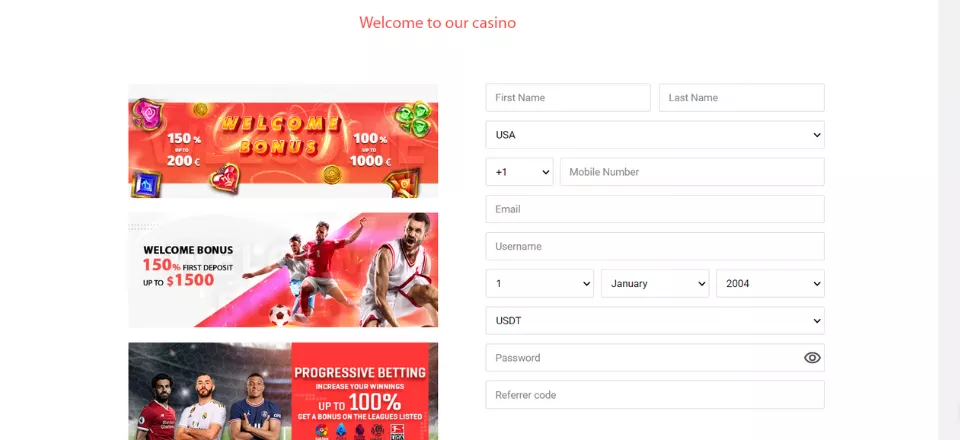Expand the +1 phone code selector
Screen dimensions: 960x440
click(519, 172)
